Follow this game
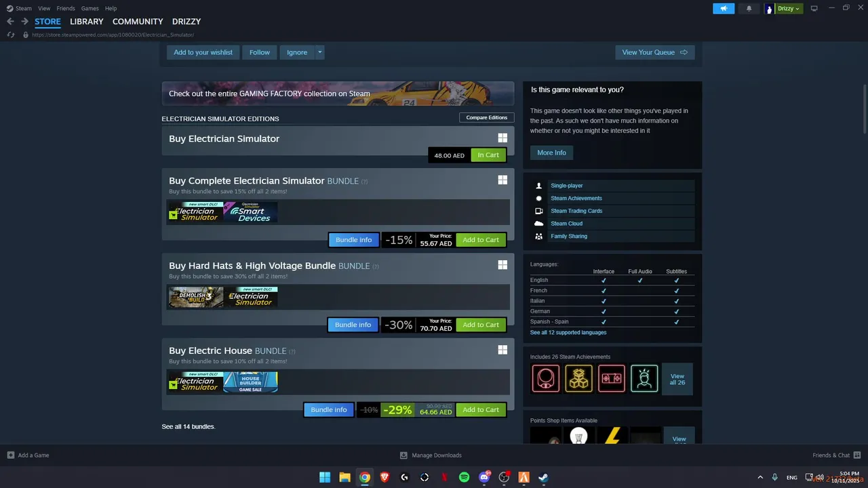Image resolution: width=868 pixels, height=488 pixels. click(260, 52)
